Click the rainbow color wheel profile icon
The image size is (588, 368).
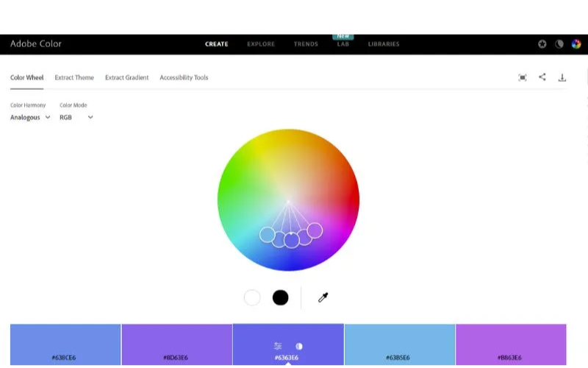tap(576, 44)
